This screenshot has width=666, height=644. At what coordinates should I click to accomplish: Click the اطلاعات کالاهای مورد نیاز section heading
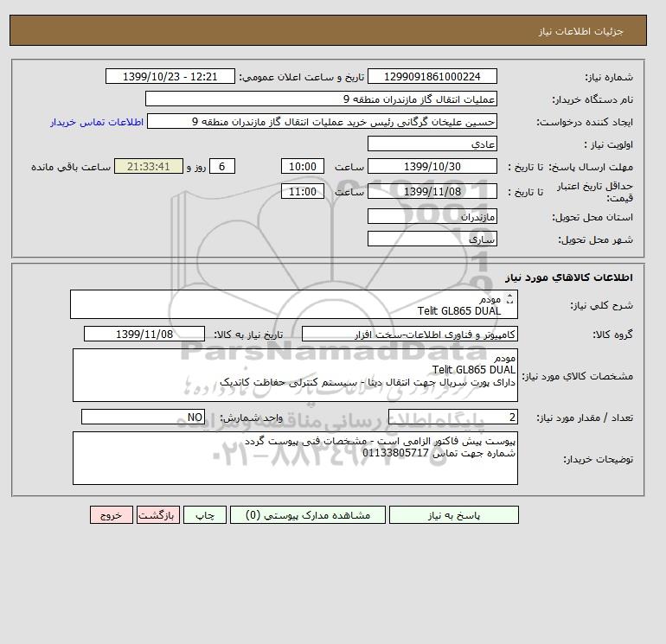(569, 277)
